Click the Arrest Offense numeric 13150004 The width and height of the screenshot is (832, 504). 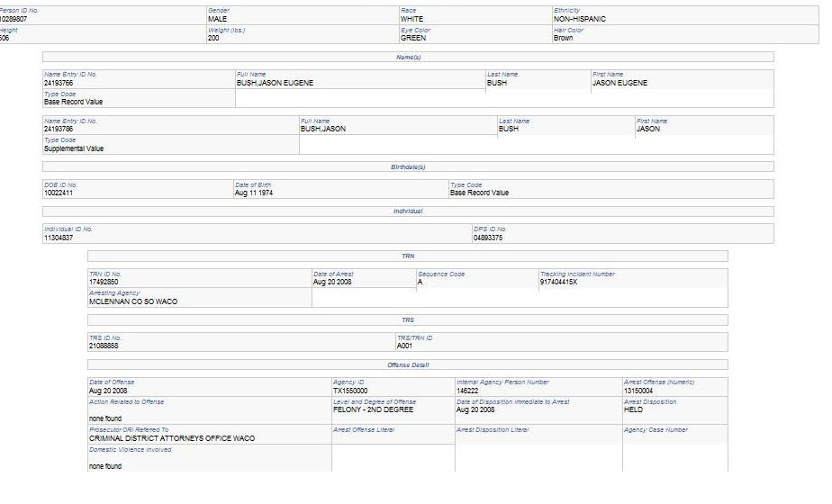[638, 391]
